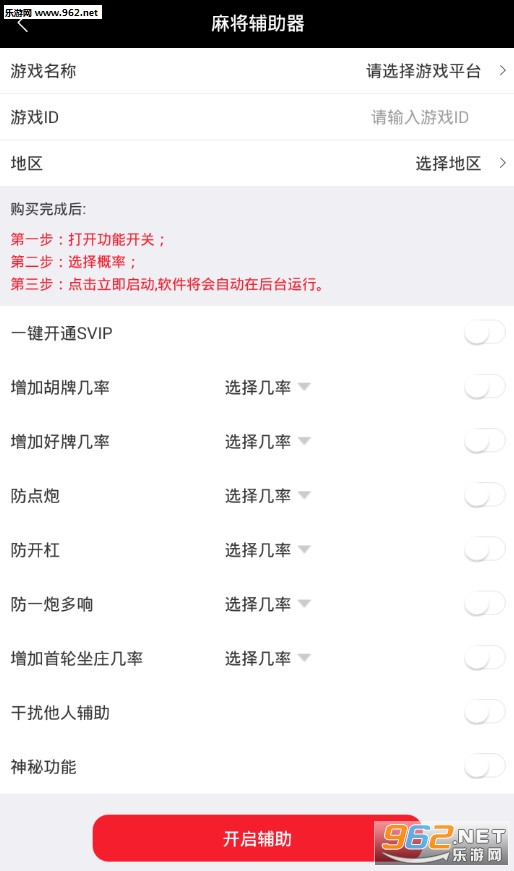514x871 pixels.
Task: Toggle the 一键开通SVIP switch
Action: [x=485, y=333]
